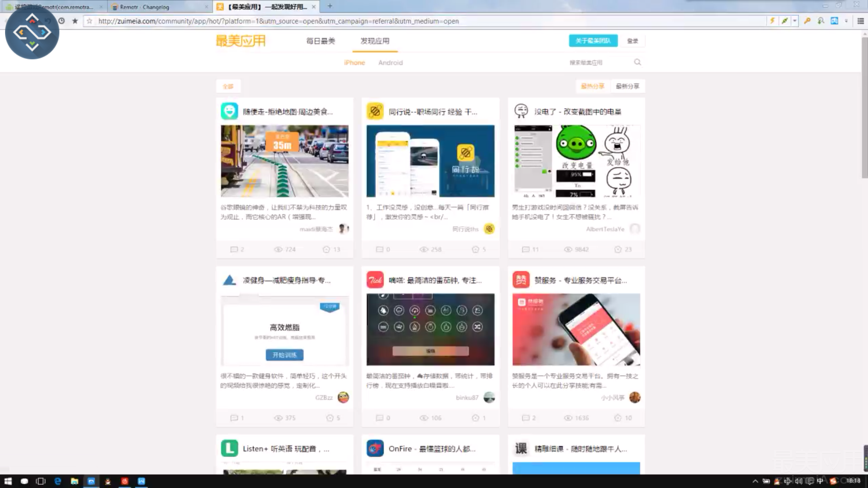Viewport: 868px width, 488px height.
Task: Open the password key manager icon in toolbar
Action: coord(807,21)
